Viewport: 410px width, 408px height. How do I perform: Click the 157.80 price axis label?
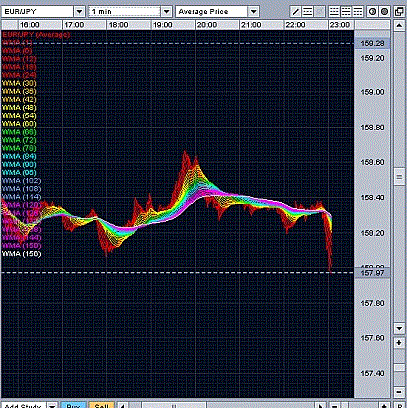pos(372,303)
